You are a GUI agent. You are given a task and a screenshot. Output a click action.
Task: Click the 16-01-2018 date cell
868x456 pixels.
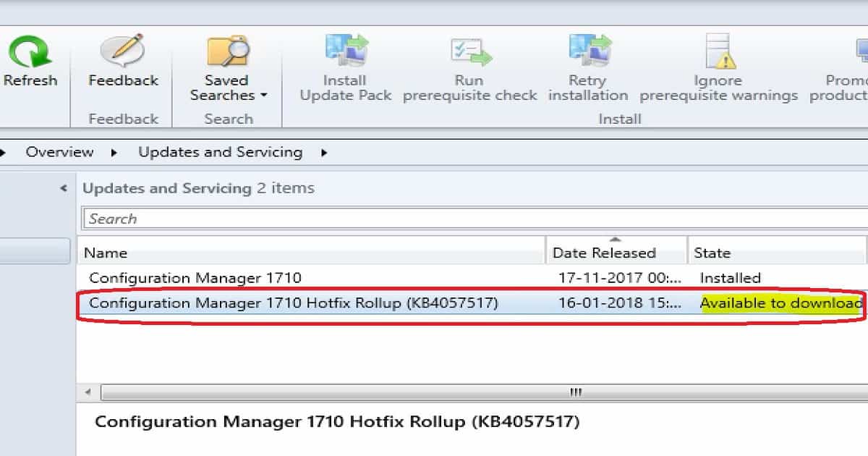click(x=620, y=303)
